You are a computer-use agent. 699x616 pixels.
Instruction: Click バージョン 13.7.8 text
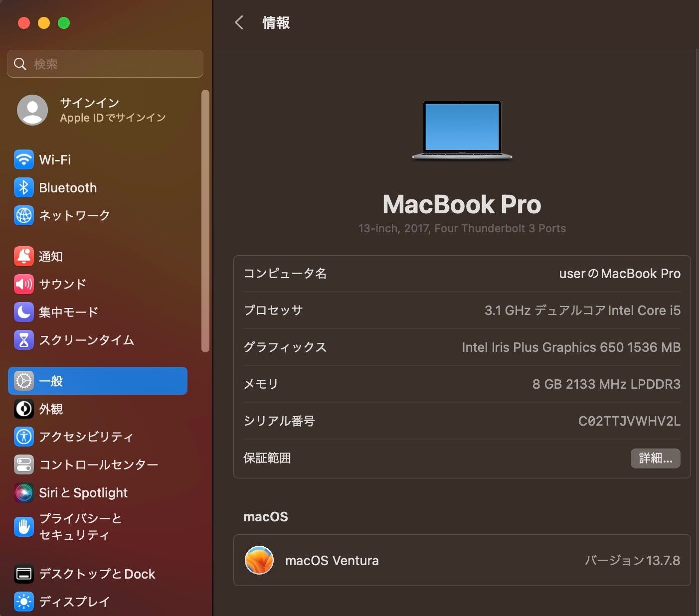coord(632,561)
